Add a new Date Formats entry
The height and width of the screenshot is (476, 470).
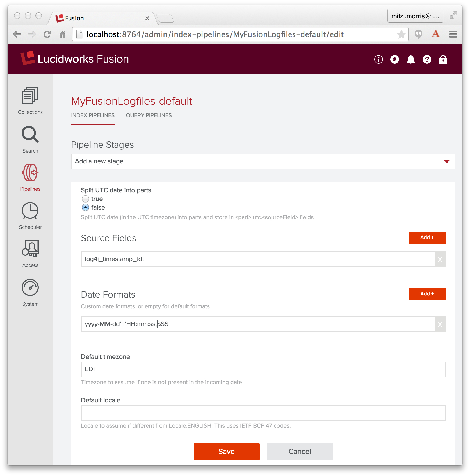[x=427, y=294]
